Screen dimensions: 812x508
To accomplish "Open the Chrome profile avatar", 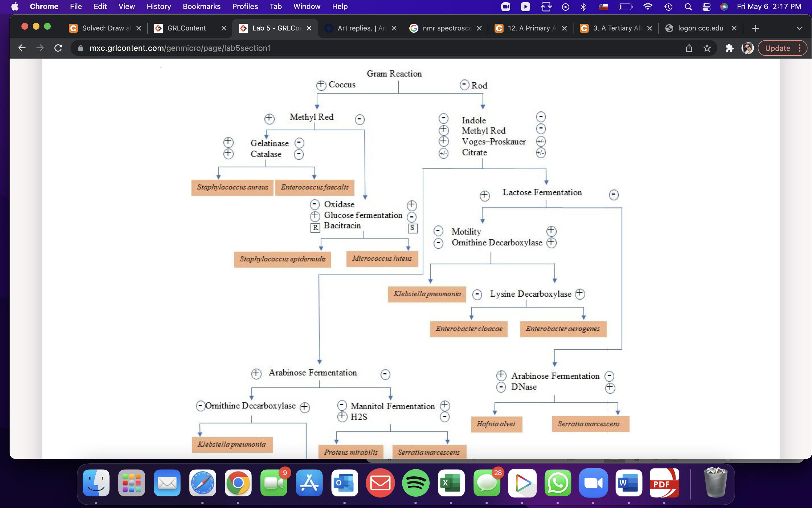I will click(748, 48).
